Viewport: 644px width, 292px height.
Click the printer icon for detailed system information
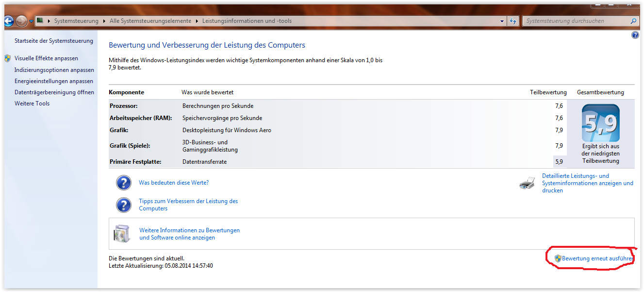[x=527, y=183]
